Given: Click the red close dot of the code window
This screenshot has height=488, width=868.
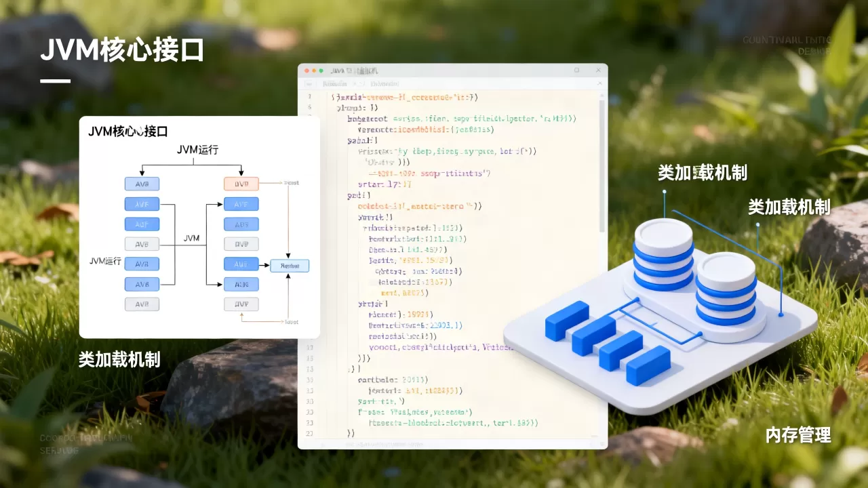Looking at the screenshot, I should coord(307,70).
